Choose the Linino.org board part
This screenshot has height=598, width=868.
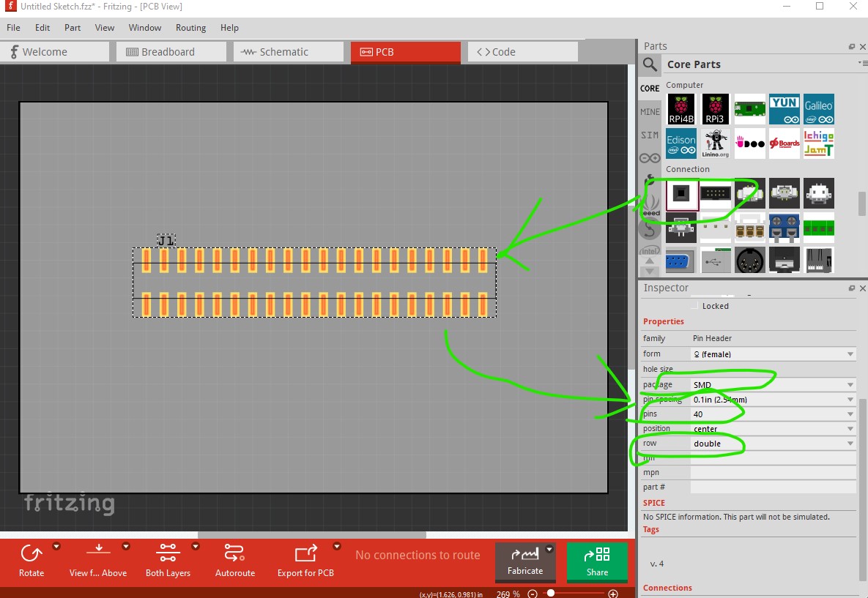(x=716, y=143)
